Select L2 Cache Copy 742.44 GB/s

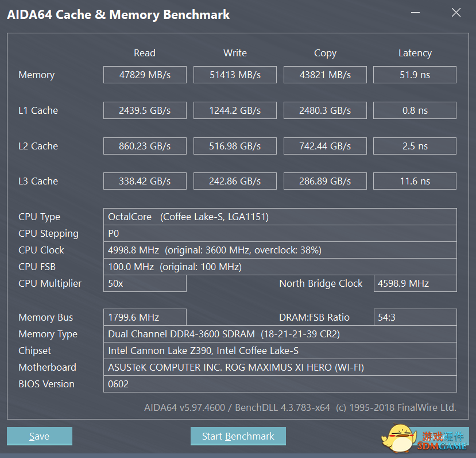pyautogui.click(x=325, y=146)
